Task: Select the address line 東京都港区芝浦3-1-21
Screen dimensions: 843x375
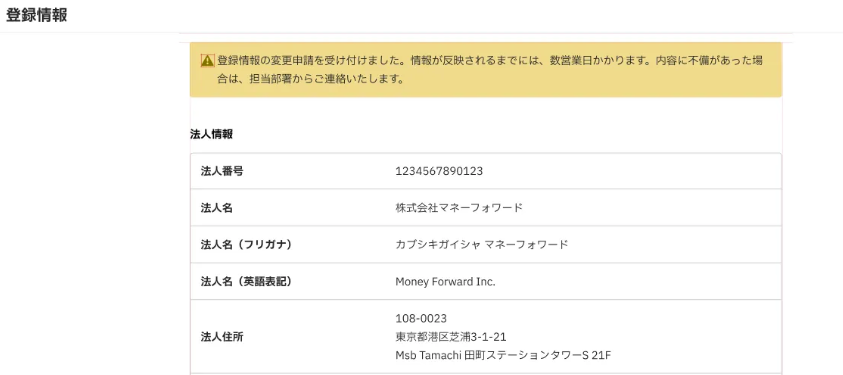Action: pos(451,337)
